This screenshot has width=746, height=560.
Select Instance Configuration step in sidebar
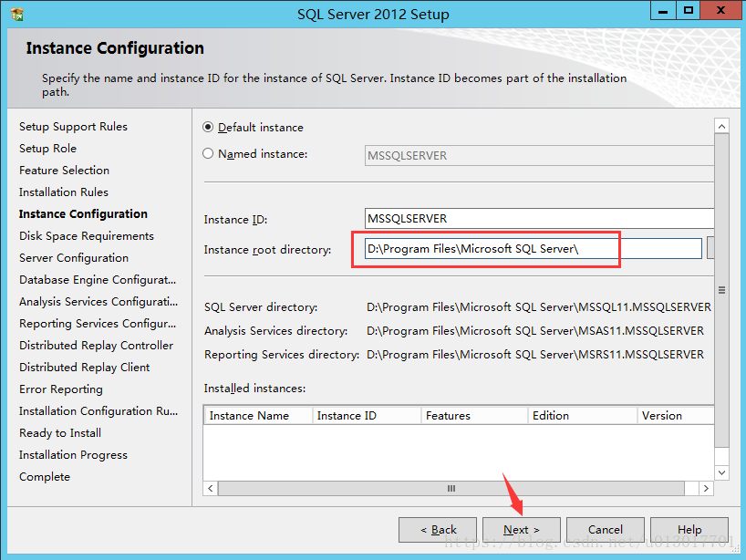83,214
